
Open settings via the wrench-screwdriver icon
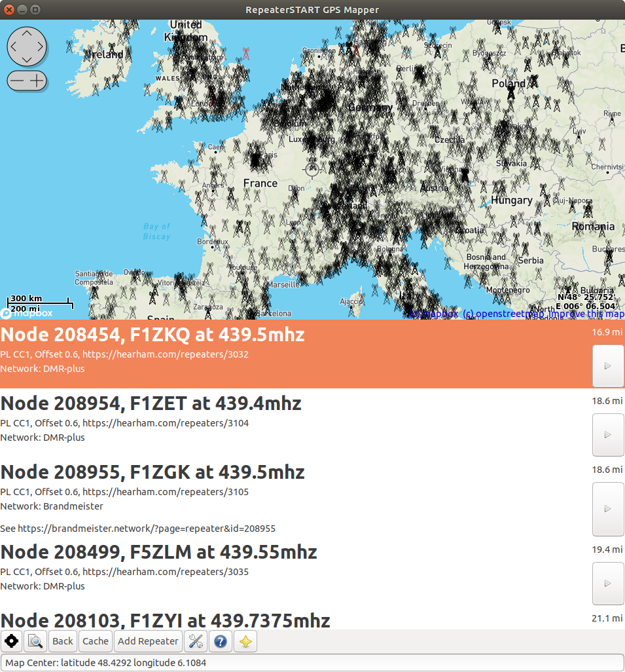click(196, 642)
